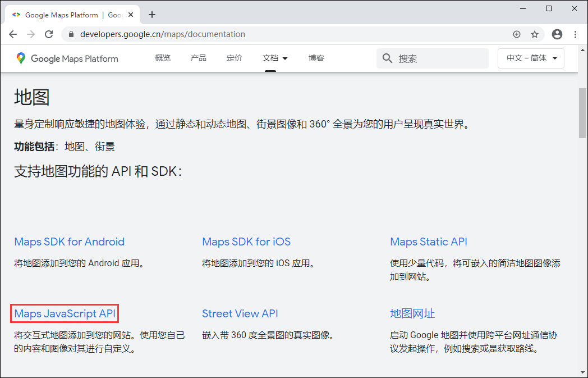This screenshot has width=588, height=378.
Task: Click the Google Maps Platform pin logo
Action: click(x=21, y=58)
